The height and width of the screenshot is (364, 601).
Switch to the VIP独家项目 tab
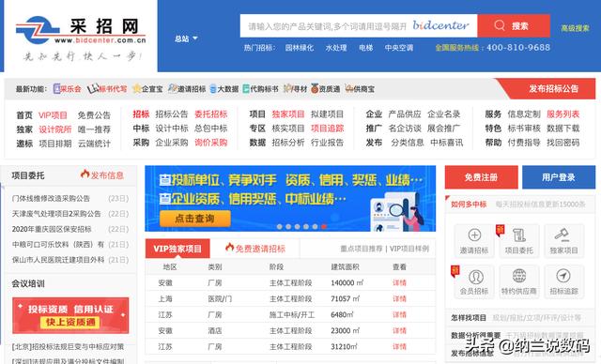pyautogui.click(x=177, y=249)
